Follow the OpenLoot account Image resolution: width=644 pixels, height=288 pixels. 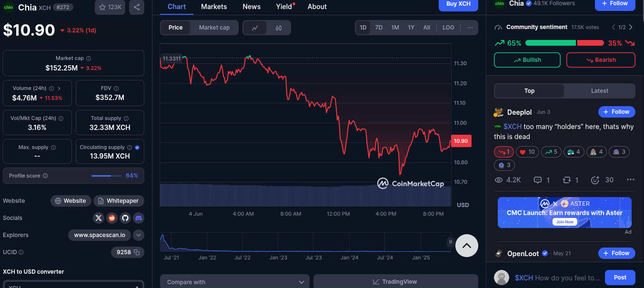pos(616,253)
